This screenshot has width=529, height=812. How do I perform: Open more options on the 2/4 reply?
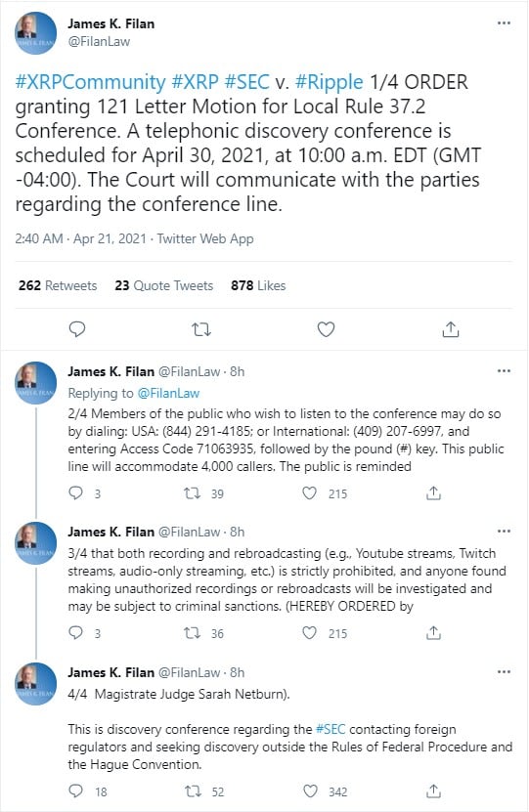504,371
